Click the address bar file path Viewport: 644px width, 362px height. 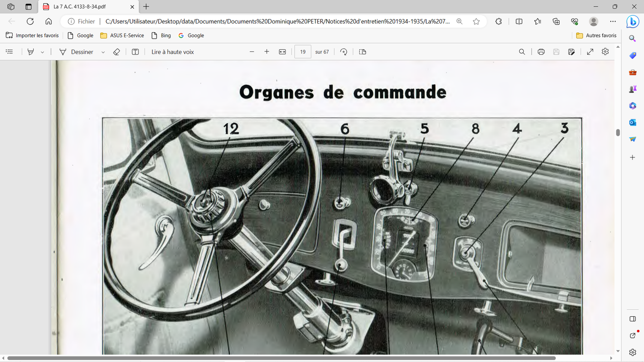click(277, 22)
